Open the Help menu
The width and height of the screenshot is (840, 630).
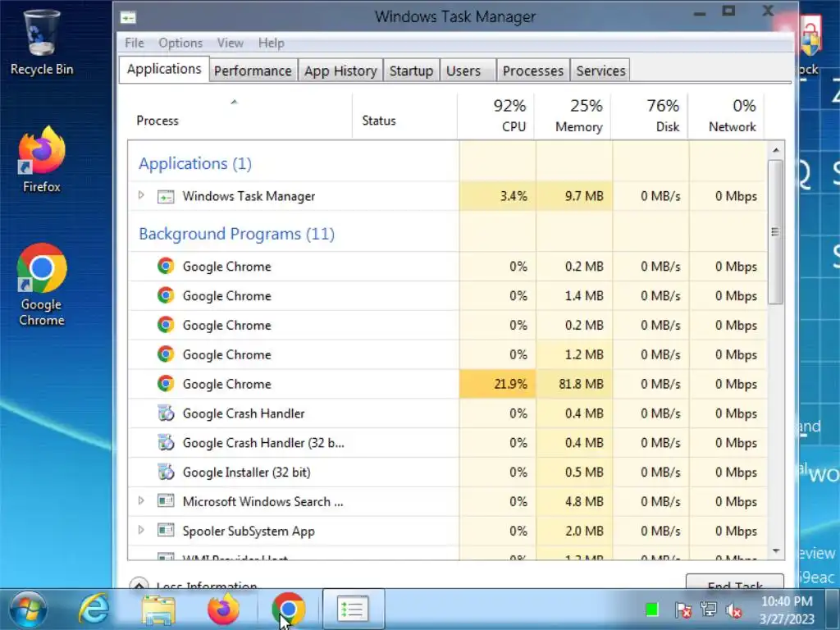click(271, 43)
